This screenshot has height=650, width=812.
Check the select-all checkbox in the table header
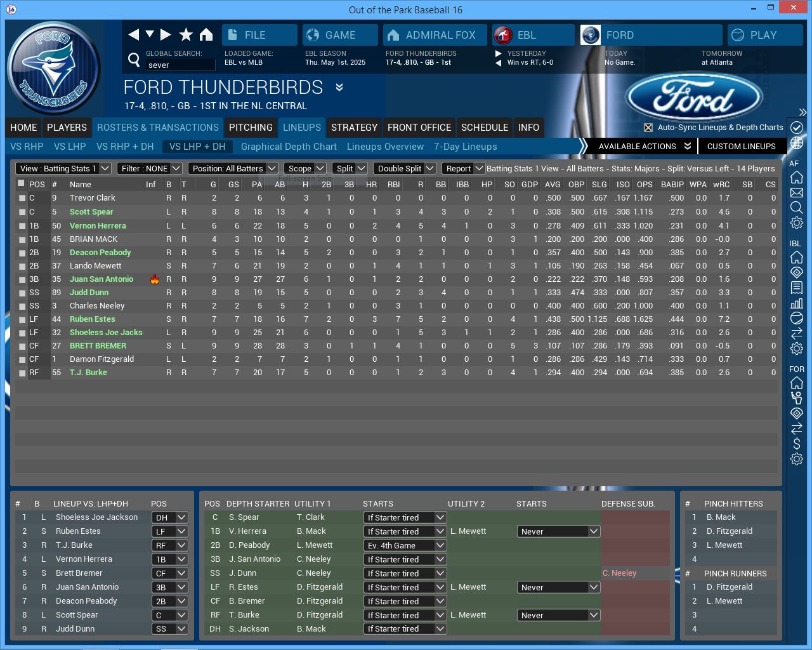(x=22, y=183)
